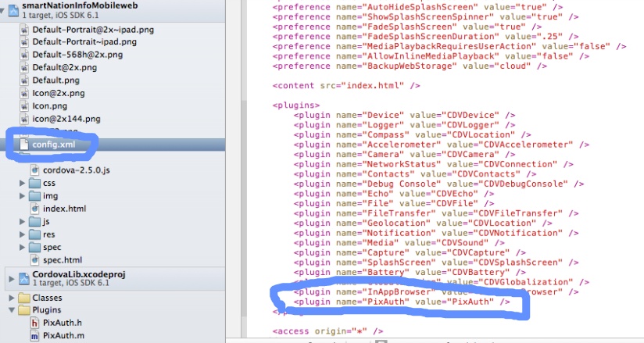Expand the js folder

(22, 222)
